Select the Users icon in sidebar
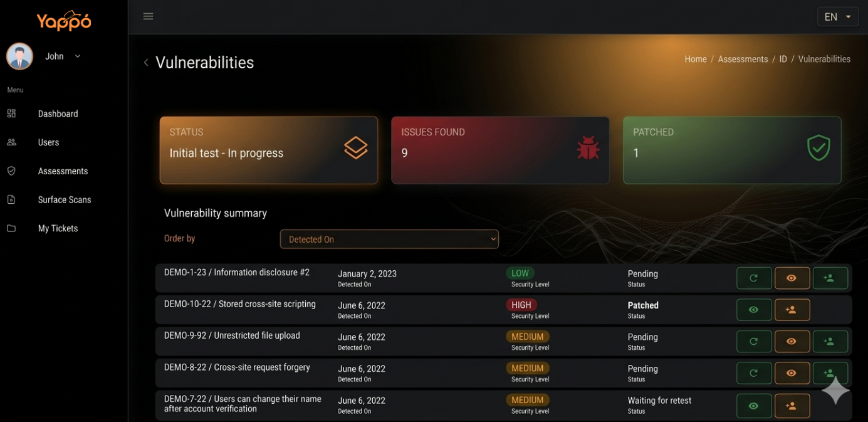Image resolution: width=868 pixels, height=422 pixels. [x=11, y=142]
